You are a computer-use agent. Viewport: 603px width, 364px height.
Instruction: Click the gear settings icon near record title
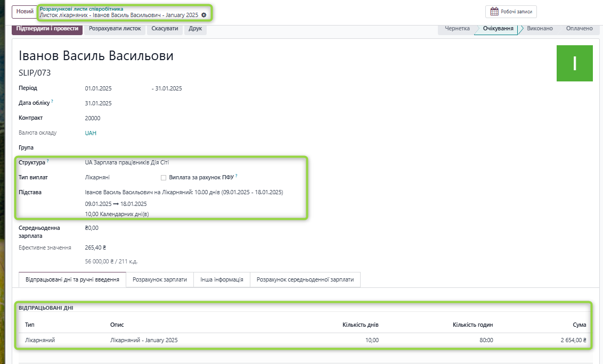pos(203,15)
